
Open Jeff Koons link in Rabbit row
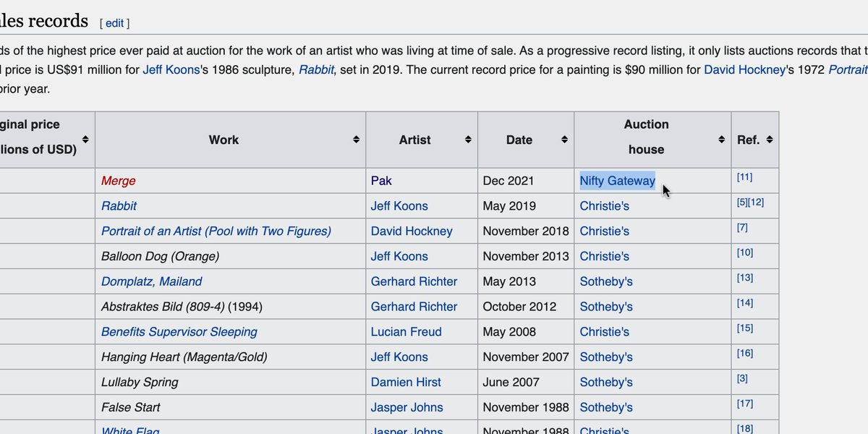[399, 206]
